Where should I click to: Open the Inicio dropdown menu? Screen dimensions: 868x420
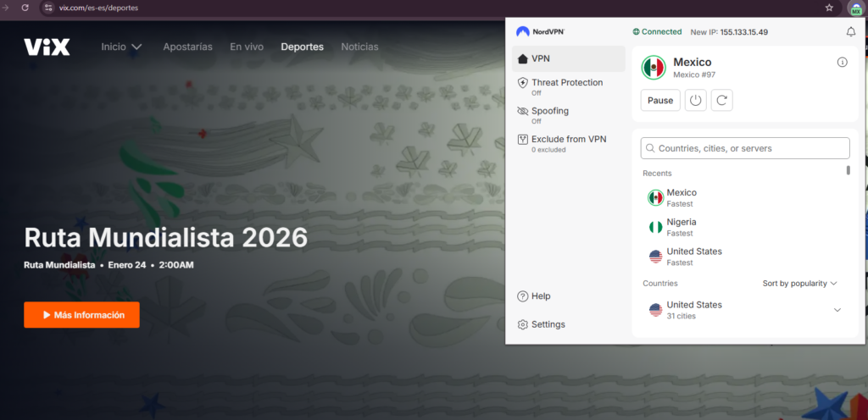coord(122,47)
